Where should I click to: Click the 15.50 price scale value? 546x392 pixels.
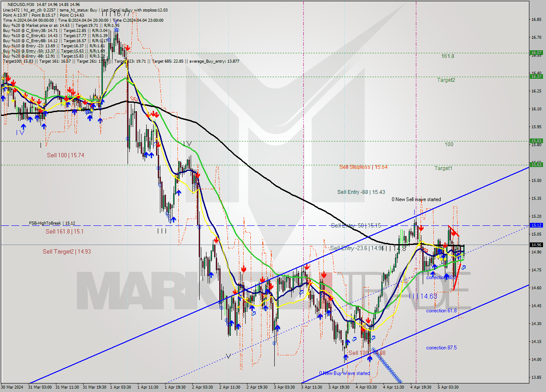tap(536, 181)
